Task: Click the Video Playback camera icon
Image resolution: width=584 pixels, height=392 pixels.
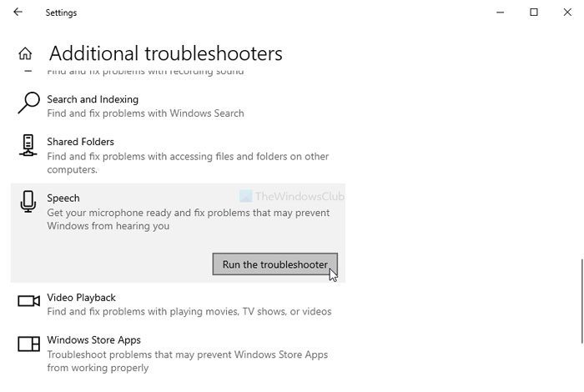Action: (x=28, y=301)
